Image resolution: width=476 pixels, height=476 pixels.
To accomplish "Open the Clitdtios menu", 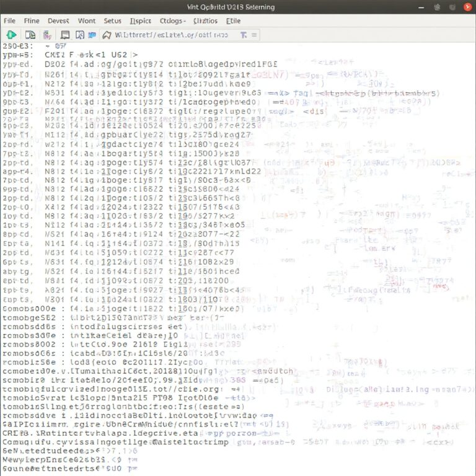I will [x=206, y=21].
